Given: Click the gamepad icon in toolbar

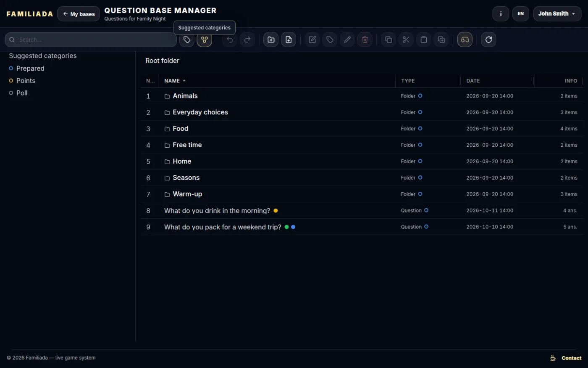Looking at the screenshot, I should (465, 40).
